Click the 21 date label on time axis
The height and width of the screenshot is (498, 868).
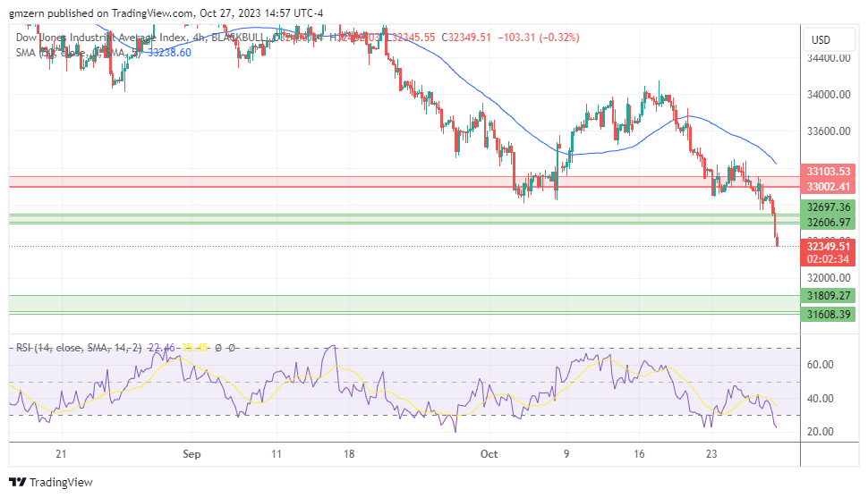[x=61, y=453]
